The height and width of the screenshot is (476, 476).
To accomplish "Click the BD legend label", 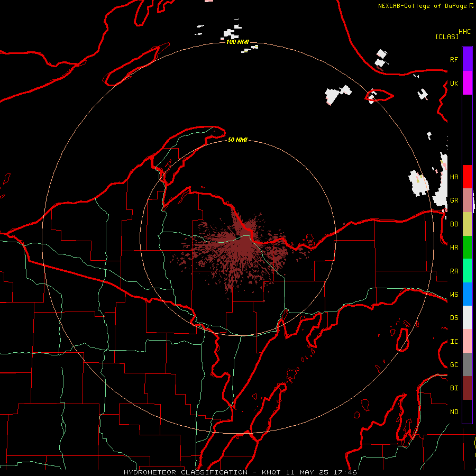I will pyautogui.click(x=454, y=224).
